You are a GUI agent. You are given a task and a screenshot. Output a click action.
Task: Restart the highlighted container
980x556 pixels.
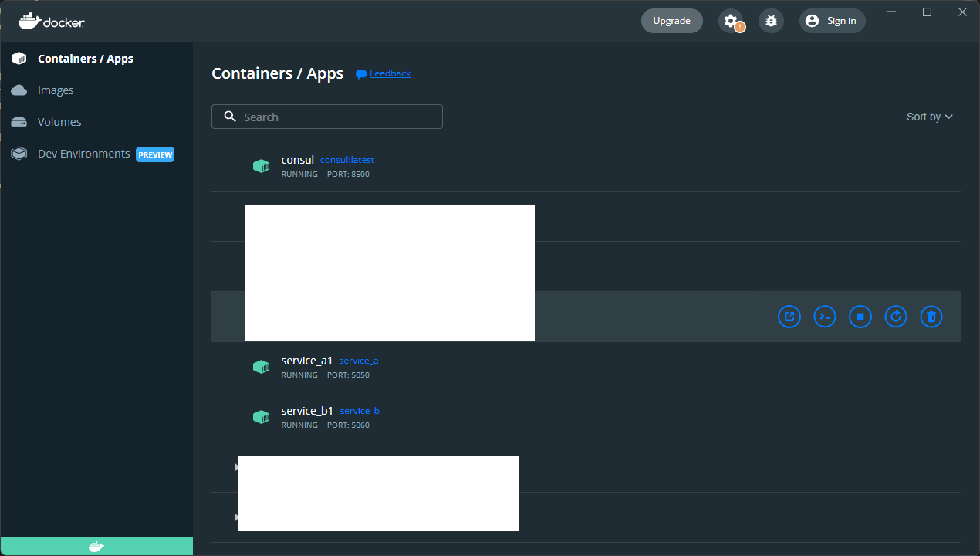coord(896,317)
